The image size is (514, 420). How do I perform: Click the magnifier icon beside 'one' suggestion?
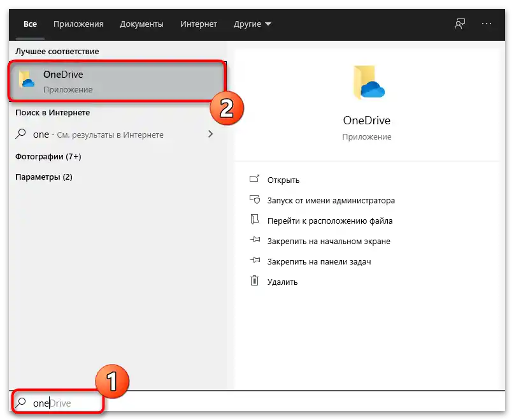click(x=20, y=134)
